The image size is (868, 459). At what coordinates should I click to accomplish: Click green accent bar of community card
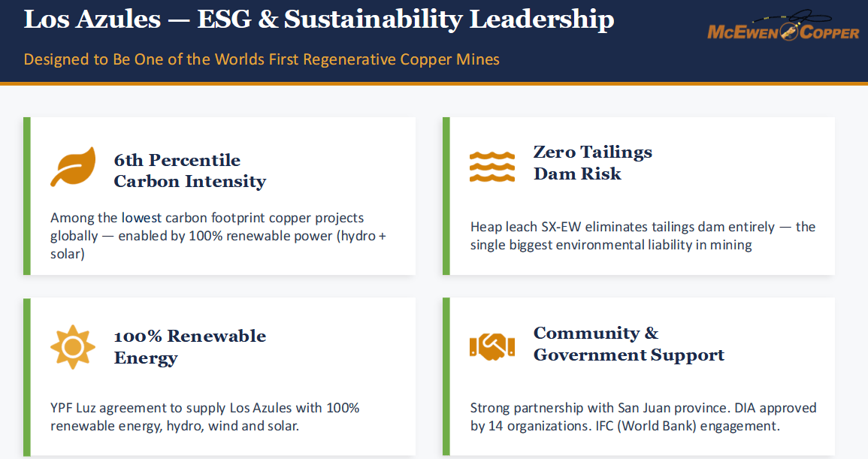pos(446,376)
